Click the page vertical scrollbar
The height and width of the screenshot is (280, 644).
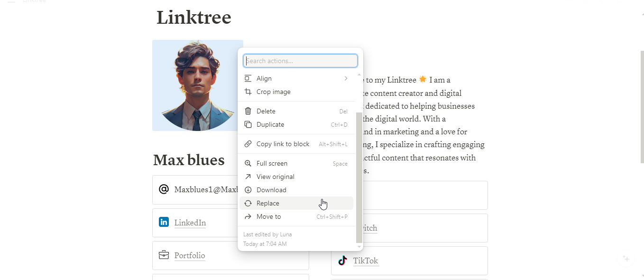(x=642, y=107)
